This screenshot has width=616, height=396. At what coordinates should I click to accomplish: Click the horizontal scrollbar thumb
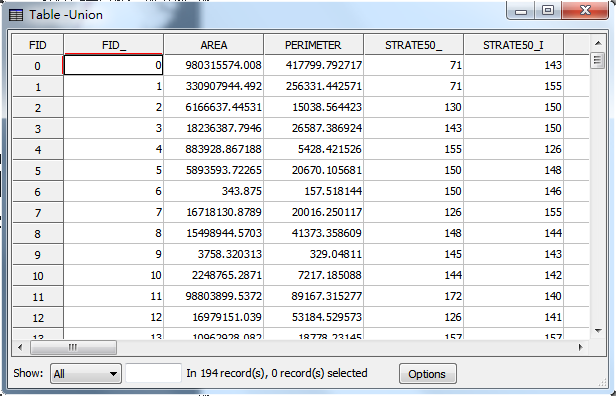tap(73, 347)
